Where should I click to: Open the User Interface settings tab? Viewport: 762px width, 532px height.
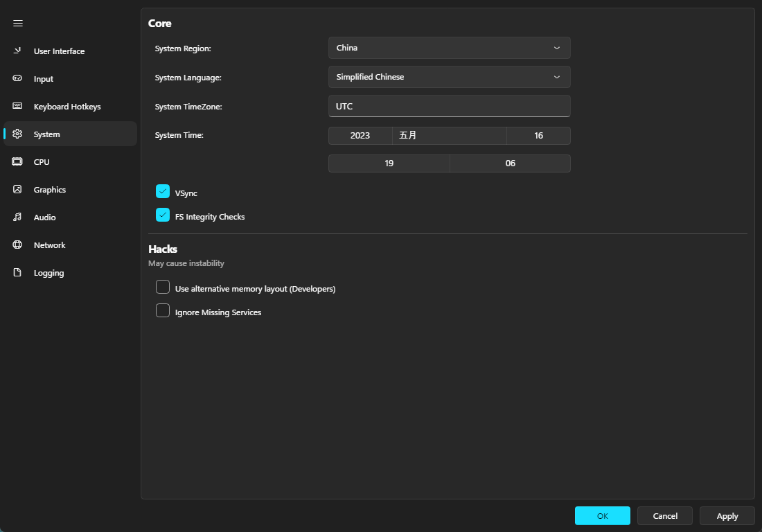pyautogui.click(x=71, y=51)
